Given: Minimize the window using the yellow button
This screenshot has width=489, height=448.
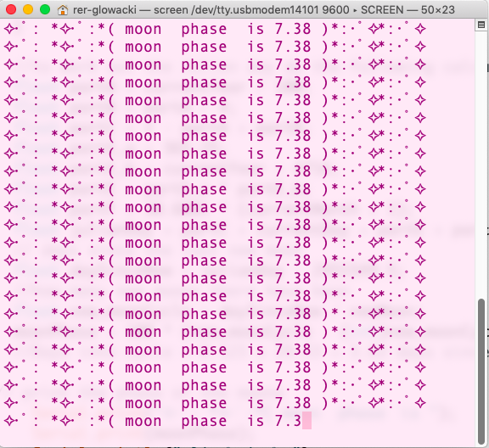Looking at the screenshot, I should [x=28, y=9].
